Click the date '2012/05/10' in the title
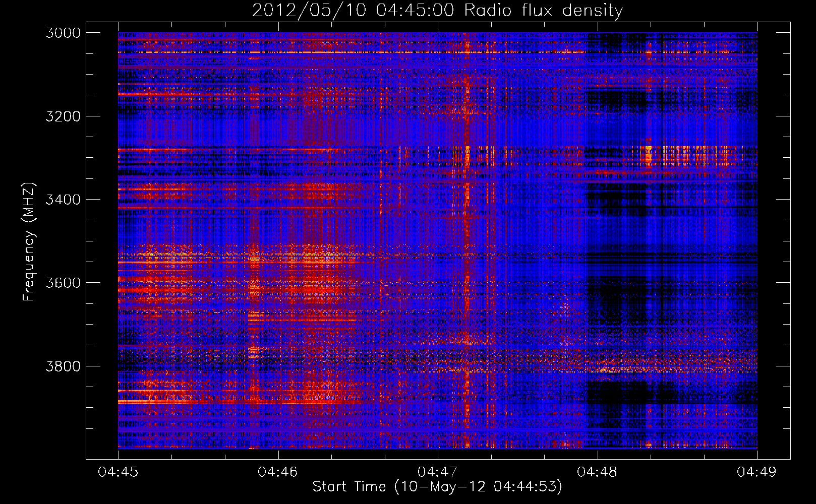The image size is (816, 504). 309,10
